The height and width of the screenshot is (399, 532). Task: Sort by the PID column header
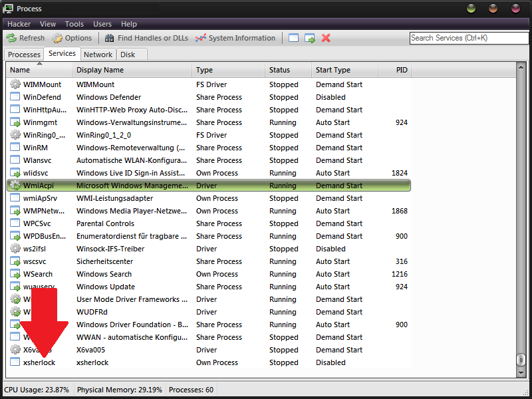pos(394,70)
